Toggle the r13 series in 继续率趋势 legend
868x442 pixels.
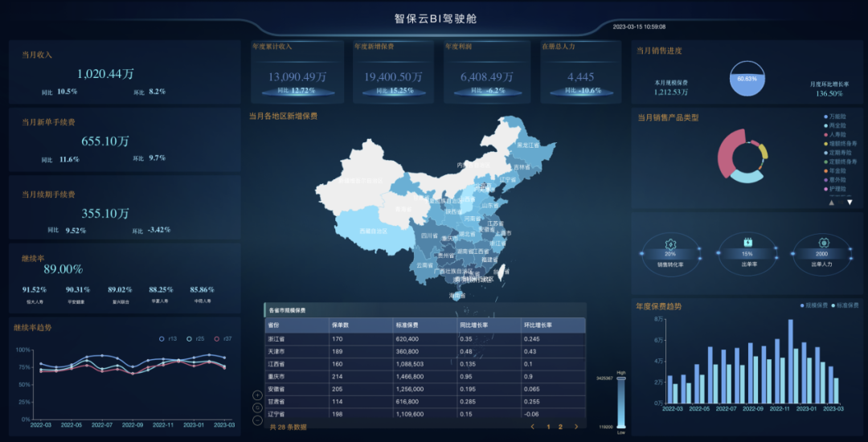[166, 338]
